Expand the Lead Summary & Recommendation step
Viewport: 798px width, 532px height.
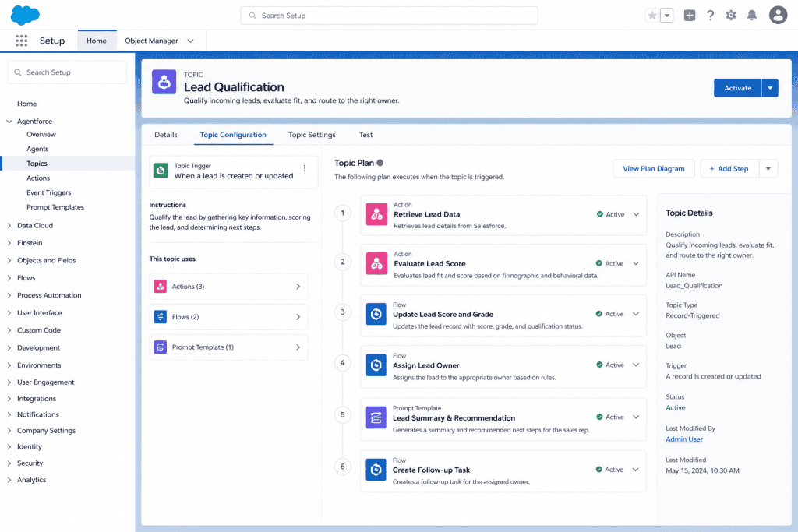pos(636,417)
